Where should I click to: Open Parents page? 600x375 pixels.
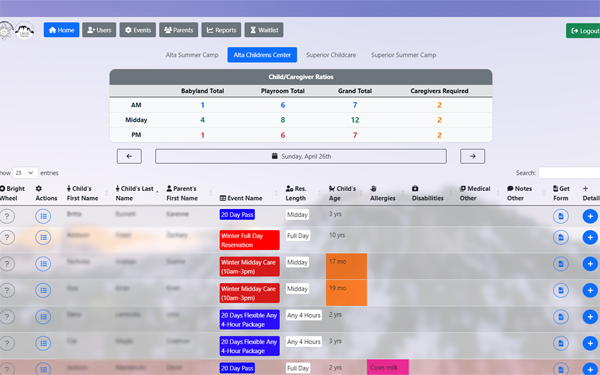click(x=179, y=30)
